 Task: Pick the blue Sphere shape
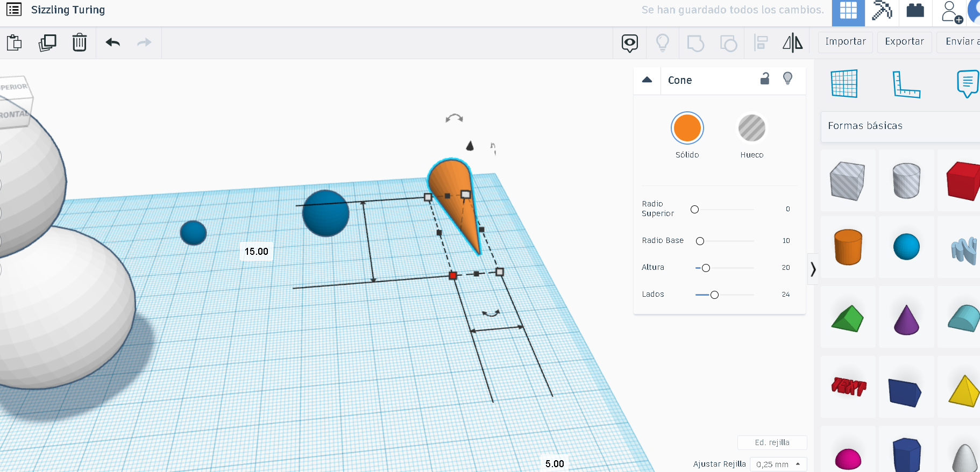(x=906, y=247)
